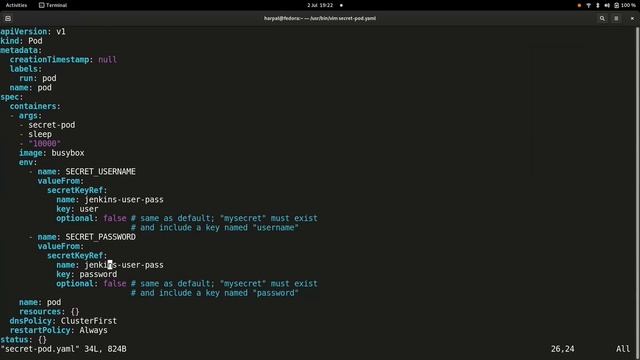Open the terminal hamburger menu

[x=616, y=18]
